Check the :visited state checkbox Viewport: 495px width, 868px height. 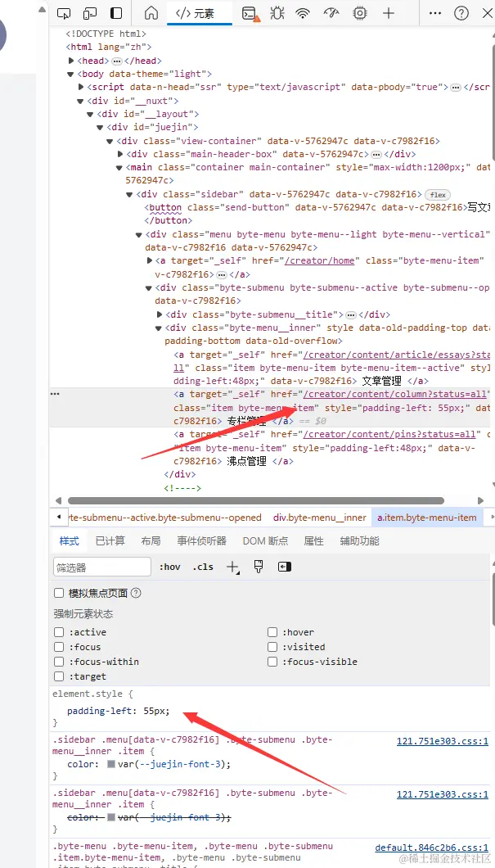click(x=272, y=647)
